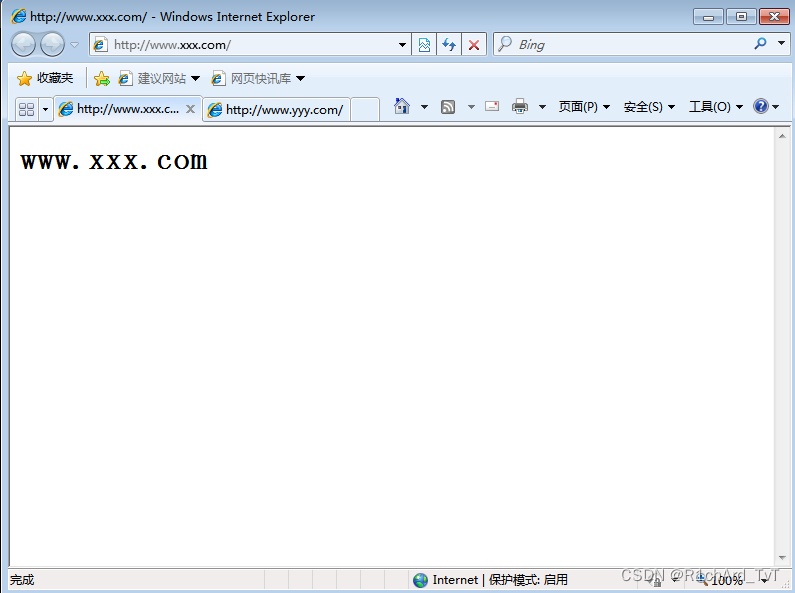
Task: Open the 网页快讯库 web slice gallery
Action: tap(258, 78)
